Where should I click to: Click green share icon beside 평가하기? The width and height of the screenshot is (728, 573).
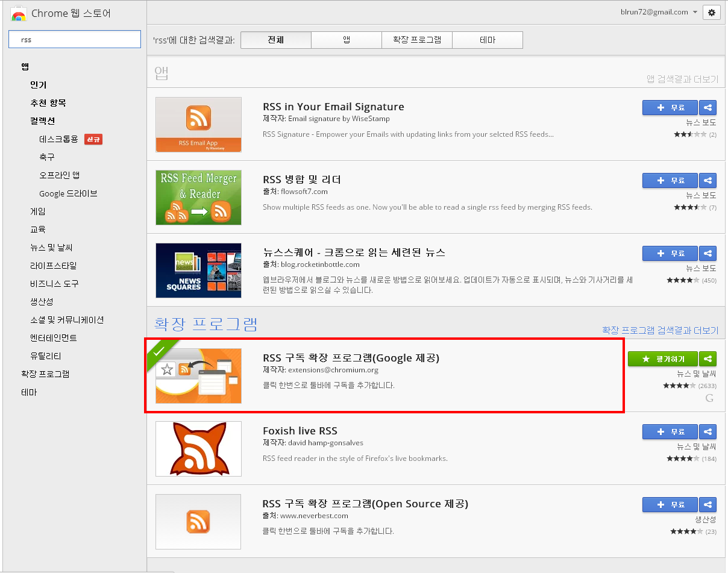(x=708, y=359)
